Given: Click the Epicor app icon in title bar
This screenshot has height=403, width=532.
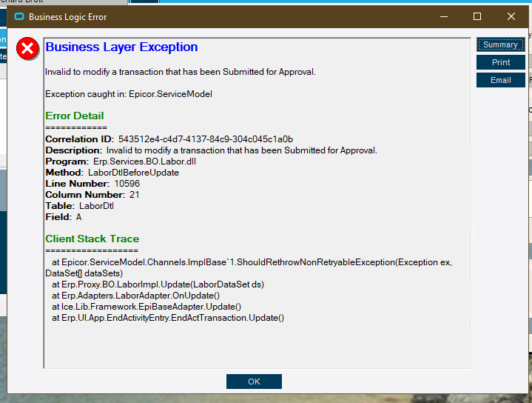Looking at the screenshot, I should 19,16.
